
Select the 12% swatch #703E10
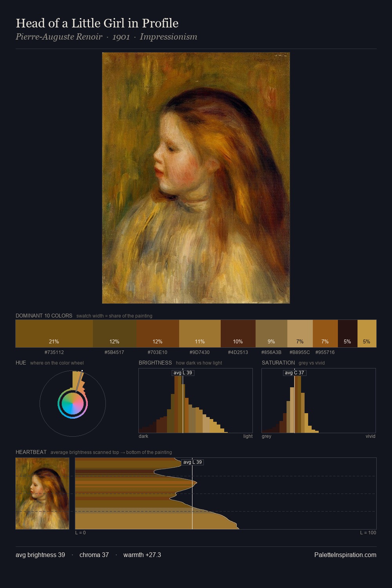[158, 334]
